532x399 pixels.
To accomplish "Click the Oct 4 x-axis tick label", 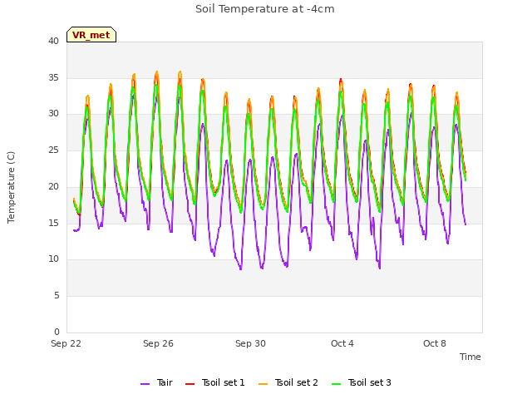I will 342,343.
